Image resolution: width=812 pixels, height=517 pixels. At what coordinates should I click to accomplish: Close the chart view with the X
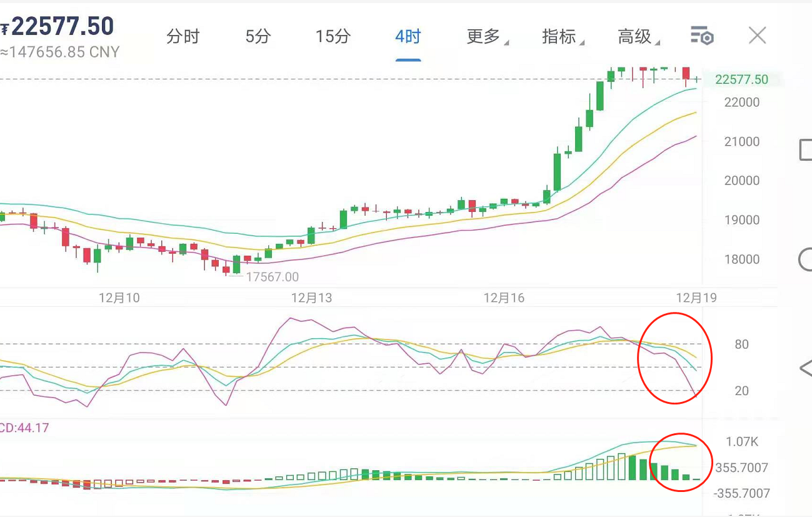(757, 36)
